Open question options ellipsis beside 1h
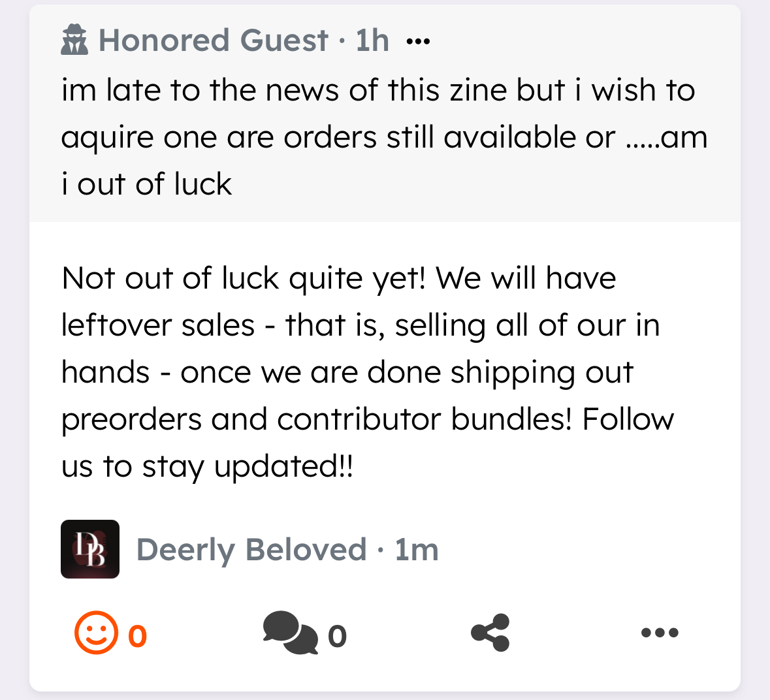This screenshot has height=700, width=770. coord(418,42)
